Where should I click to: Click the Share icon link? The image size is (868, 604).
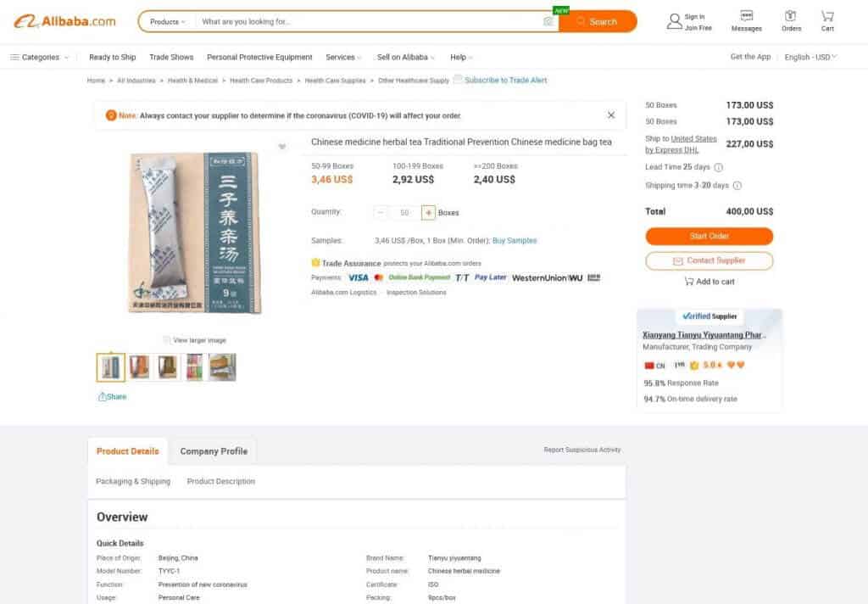[x=112, y=397]
